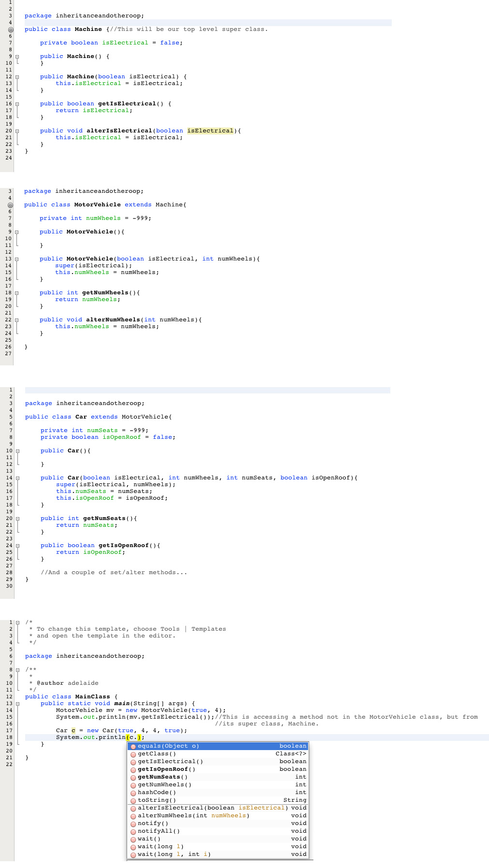Click the icon beside toString() in autocomplete
Screen dimensions: 489x868
pos(133,800)
